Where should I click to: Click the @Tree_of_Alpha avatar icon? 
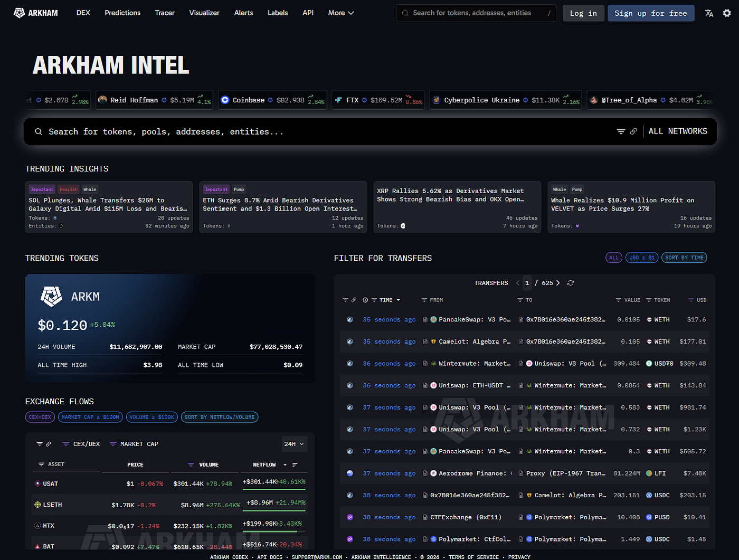tap(594, 100)
